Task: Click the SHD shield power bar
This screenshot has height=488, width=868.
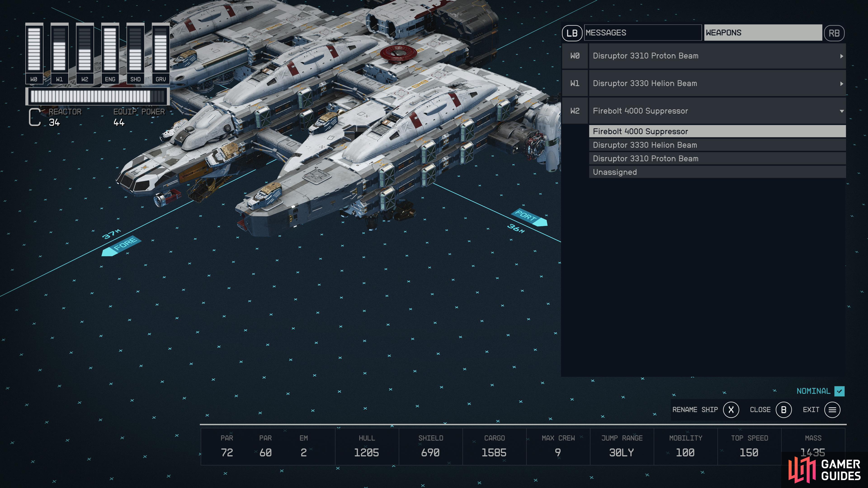Action: click(135, 49)
